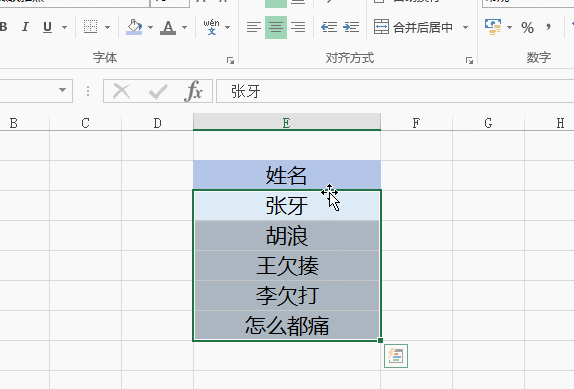Viewport: 574px width, 389px height.
Task: Select cell containing 张牙
Action: coord(287,205)
